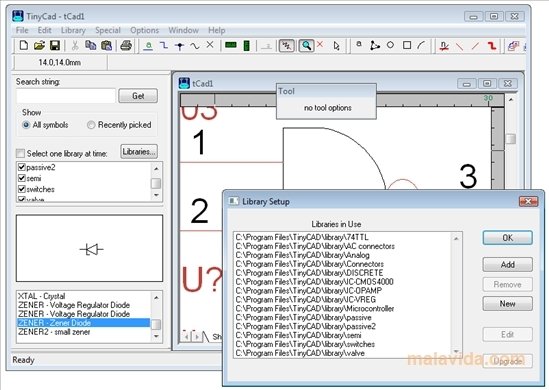Select the wire drawing tool
The image size is (549, 390).
click(x=164, y=46)
